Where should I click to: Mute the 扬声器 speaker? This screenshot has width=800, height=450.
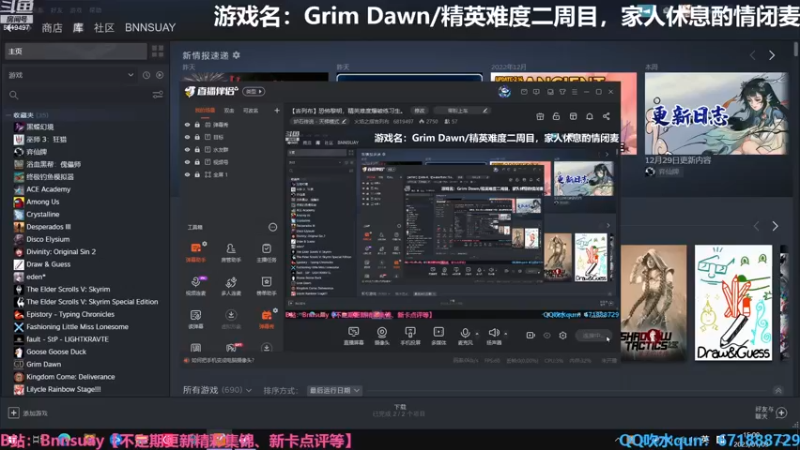[493, 336]
